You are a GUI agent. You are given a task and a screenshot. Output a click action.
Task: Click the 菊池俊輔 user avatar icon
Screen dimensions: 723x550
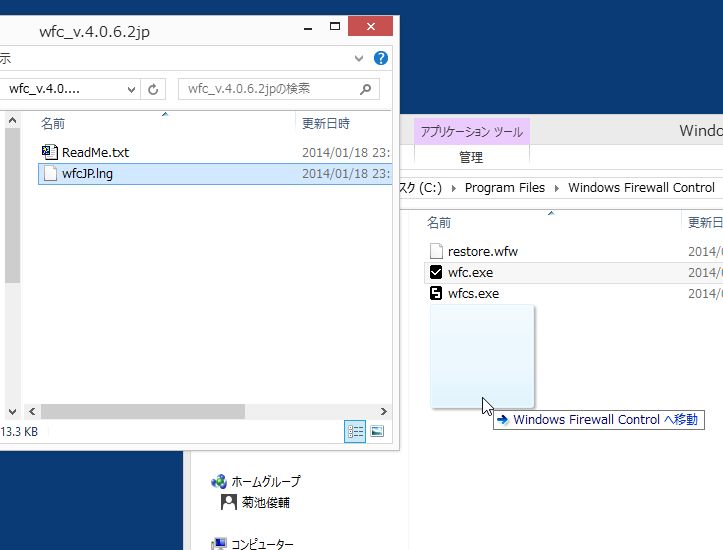(x=229, y=502)
